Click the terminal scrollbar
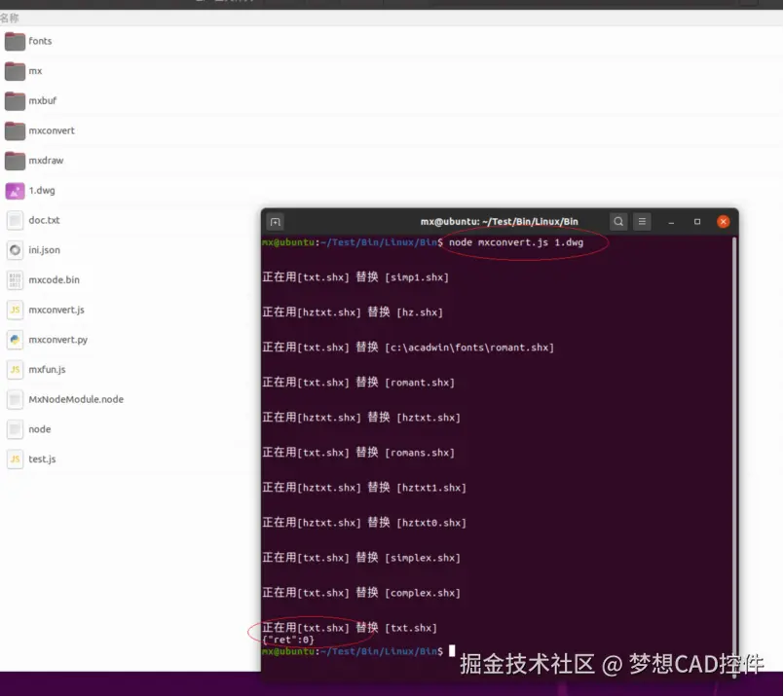This screenshot has width=784, height=697. point(734,456)
